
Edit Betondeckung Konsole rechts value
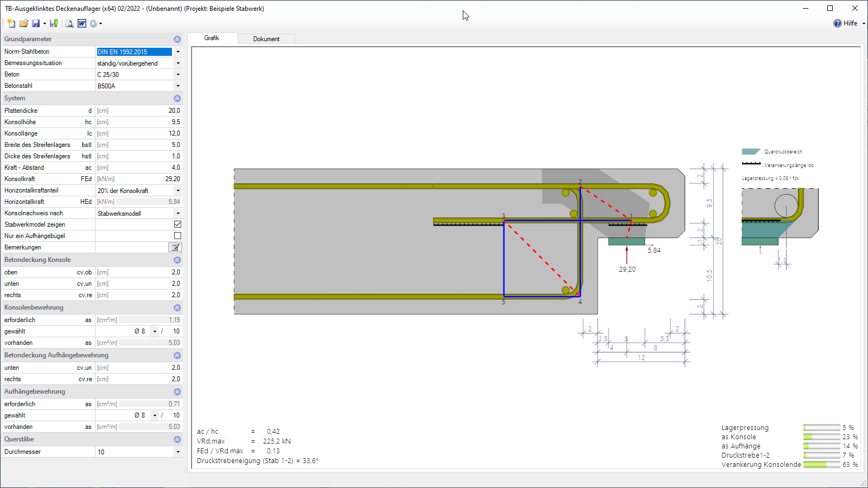click(150, 295)
